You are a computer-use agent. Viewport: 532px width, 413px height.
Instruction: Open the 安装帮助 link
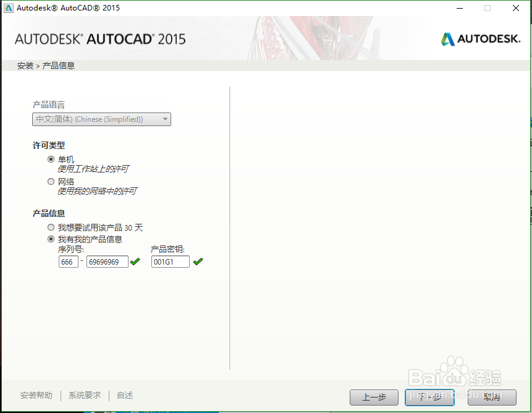pyautogui.click(x=36, y=395)
